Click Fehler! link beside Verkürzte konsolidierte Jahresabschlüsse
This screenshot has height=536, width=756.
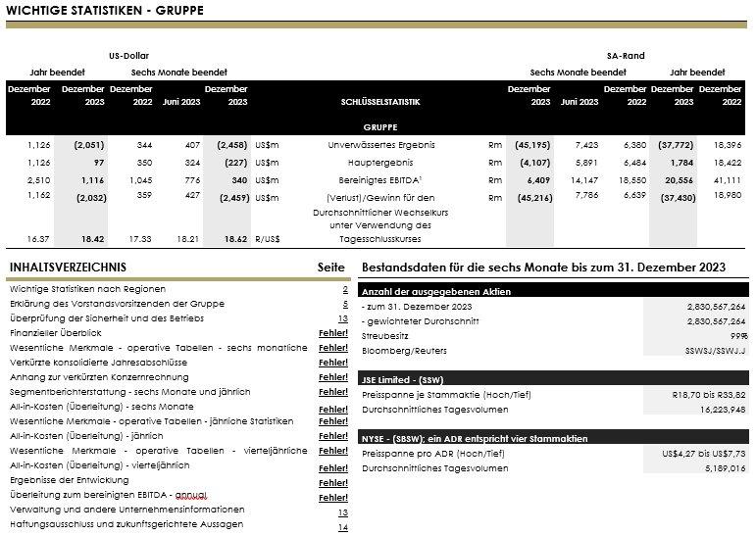click(x=333, y=363)
